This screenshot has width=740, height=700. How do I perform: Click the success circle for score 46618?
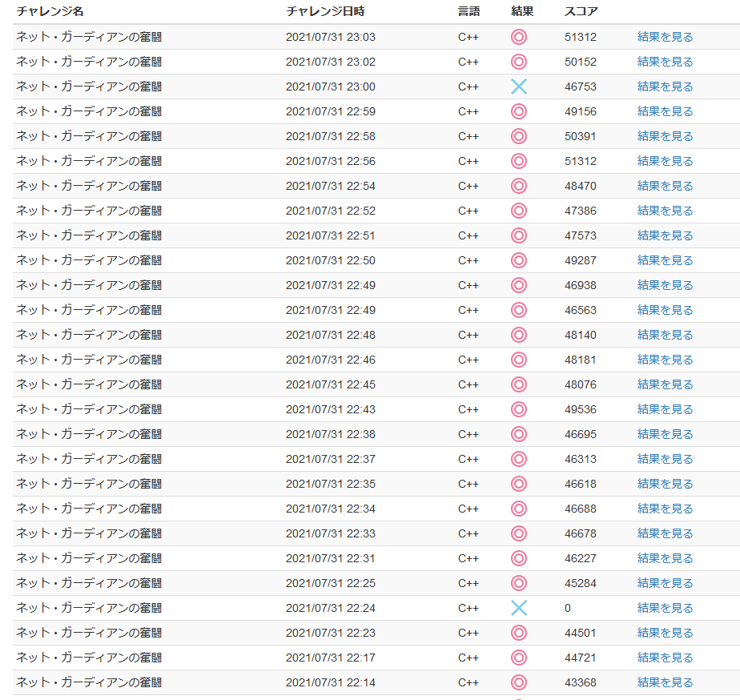(519, 484)
